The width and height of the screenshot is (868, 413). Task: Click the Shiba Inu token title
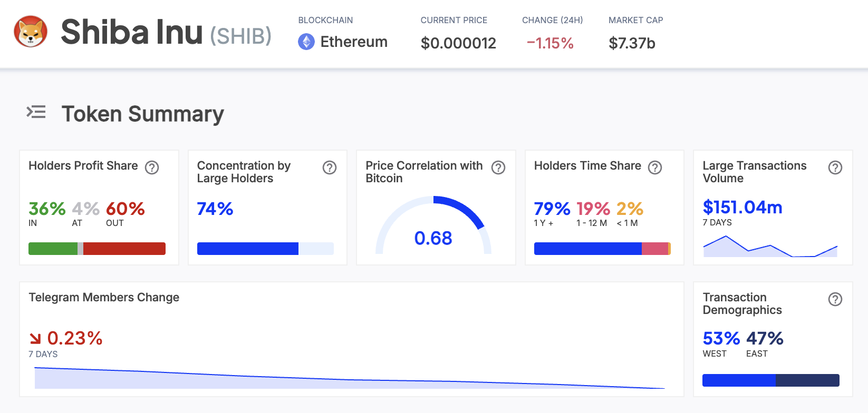[x=132, y=32]
